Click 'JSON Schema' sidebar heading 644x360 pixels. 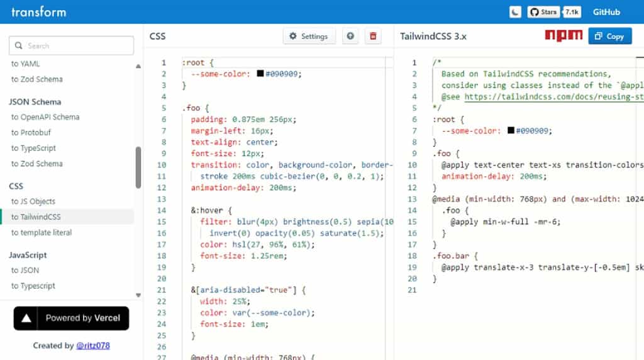point(35,102)
